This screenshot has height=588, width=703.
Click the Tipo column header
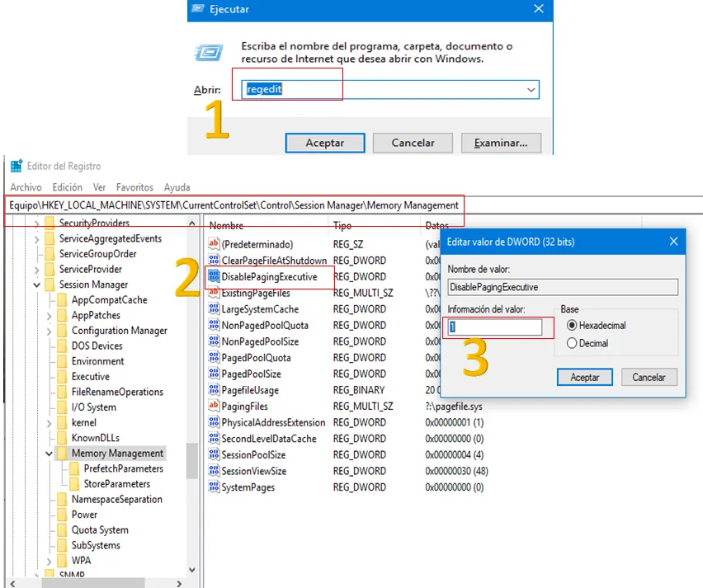[342, 226]
